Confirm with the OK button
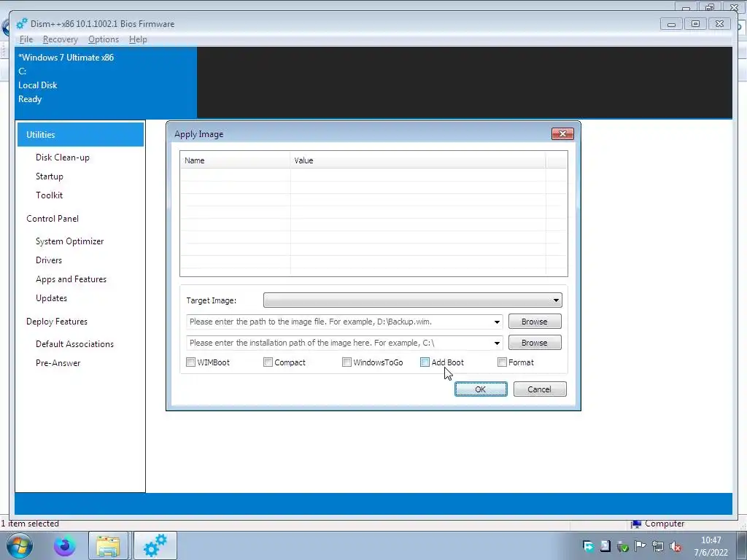Image resolution: width=747 pixels, height=560 pixels. point(481,389)
